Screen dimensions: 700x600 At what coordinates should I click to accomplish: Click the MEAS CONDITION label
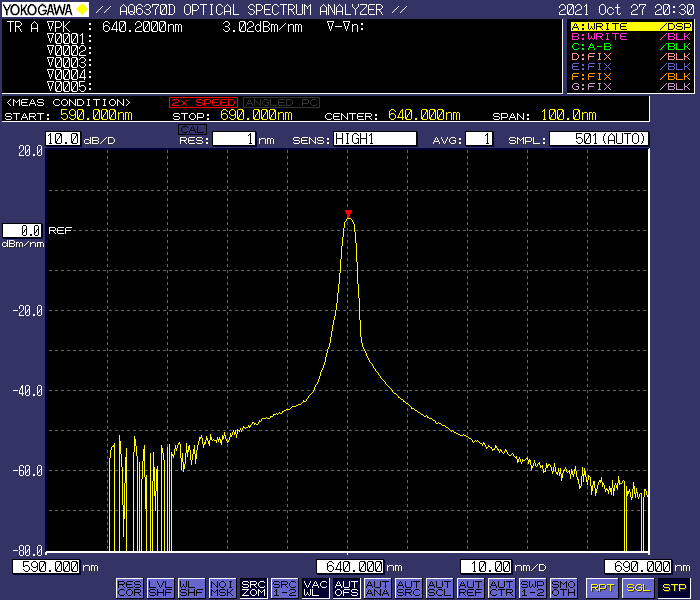[x=68, y=103]
